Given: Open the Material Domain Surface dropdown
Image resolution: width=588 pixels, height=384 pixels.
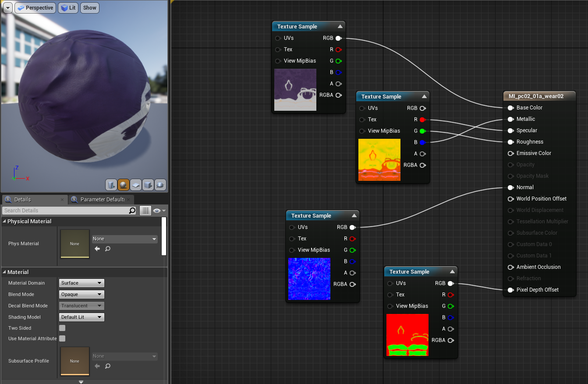Looking at the screenshot, I should pyautogui.click(x=81, y=283).
